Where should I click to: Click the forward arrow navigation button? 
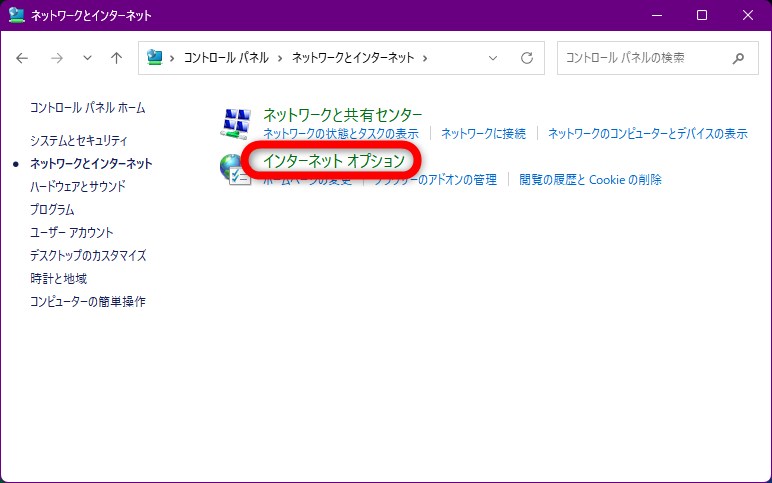click(56, 58)
